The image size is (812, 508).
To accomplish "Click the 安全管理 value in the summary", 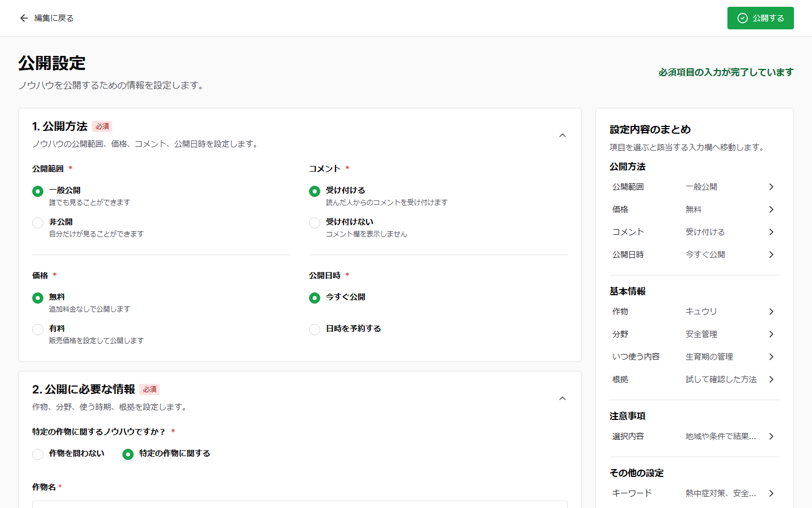I will point(701,334).
